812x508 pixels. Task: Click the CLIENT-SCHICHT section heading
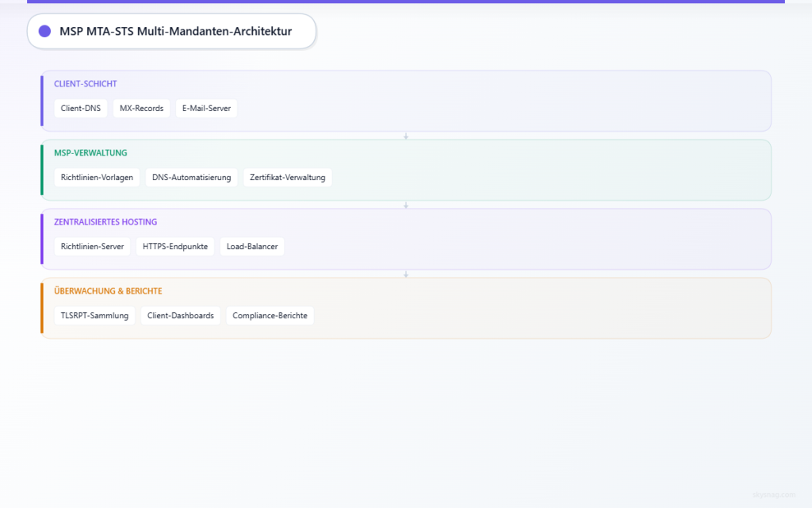pyautogui.click(x=86, y=83)
